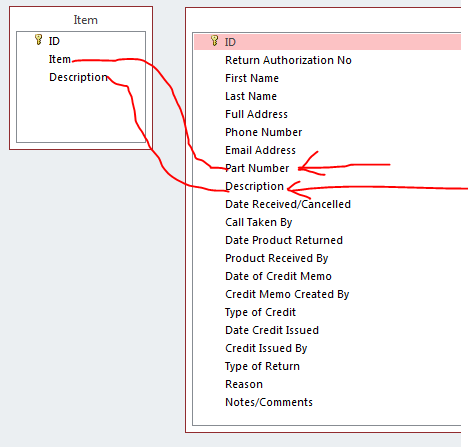
Task: Select the Email Address field
Action: [260, 150]
